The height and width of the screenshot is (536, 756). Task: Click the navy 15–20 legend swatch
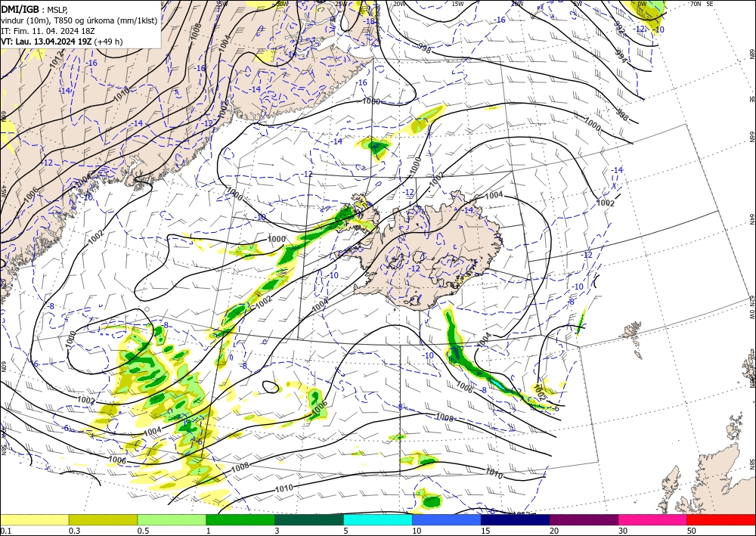click(x=516, y=519)
